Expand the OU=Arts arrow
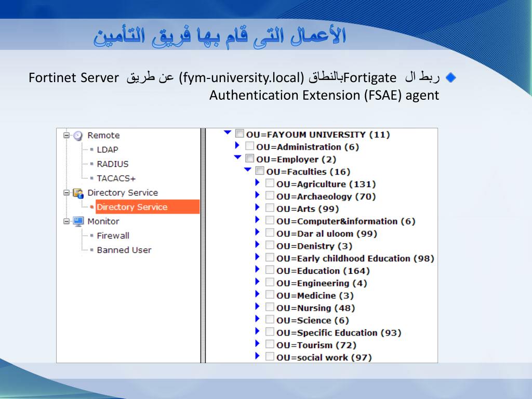The width and height of the screenshot is (532, 399). click(258, 207)
